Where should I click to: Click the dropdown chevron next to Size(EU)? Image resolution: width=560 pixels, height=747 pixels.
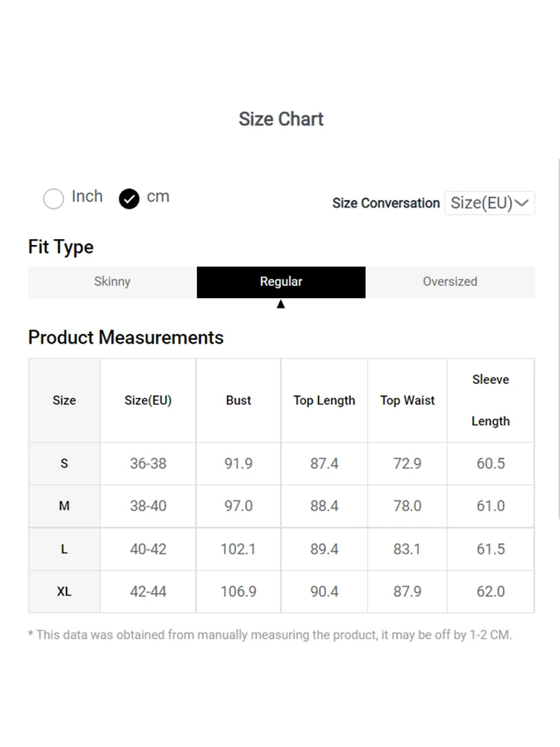coord(523,203)
